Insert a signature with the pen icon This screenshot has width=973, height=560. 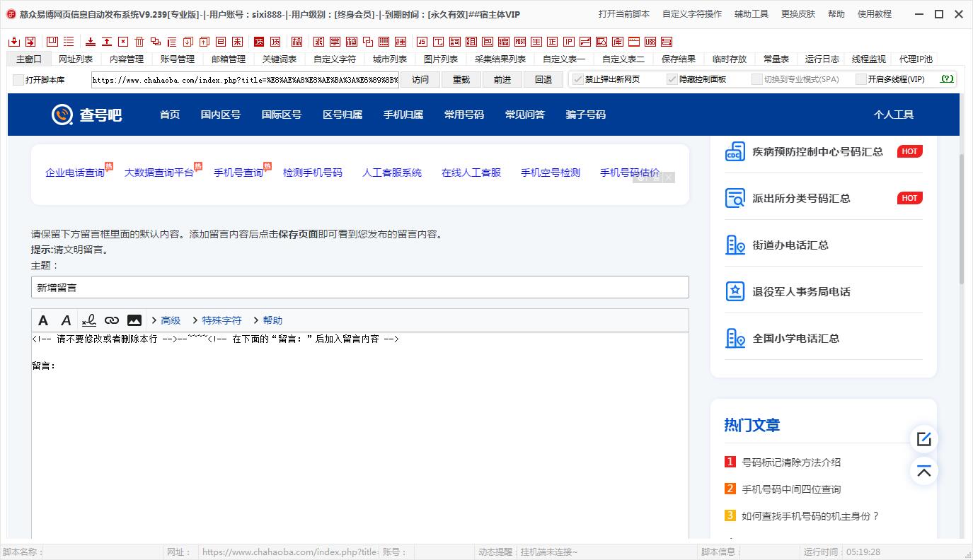coord(88,320)
